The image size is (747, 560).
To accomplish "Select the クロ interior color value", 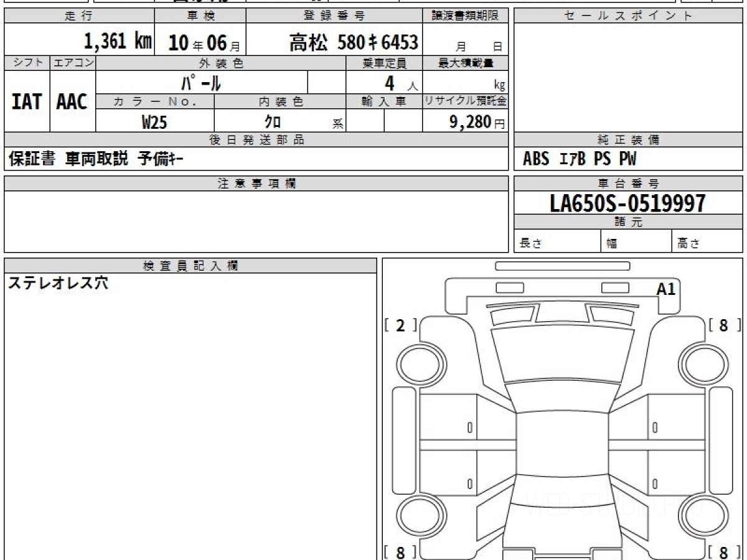I will click(x=273, y=122).
